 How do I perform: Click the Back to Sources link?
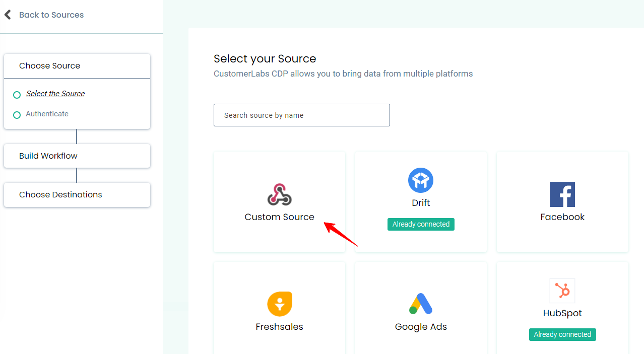coord(51,15)
